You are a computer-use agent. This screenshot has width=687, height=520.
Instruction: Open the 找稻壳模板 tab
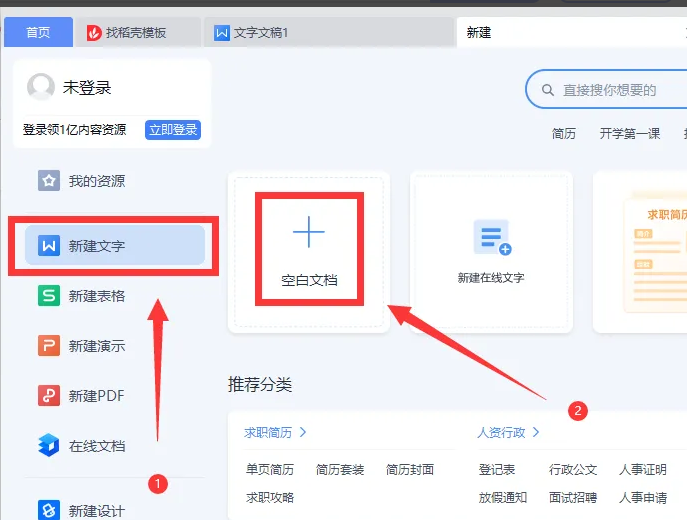[x=138, y=32]
